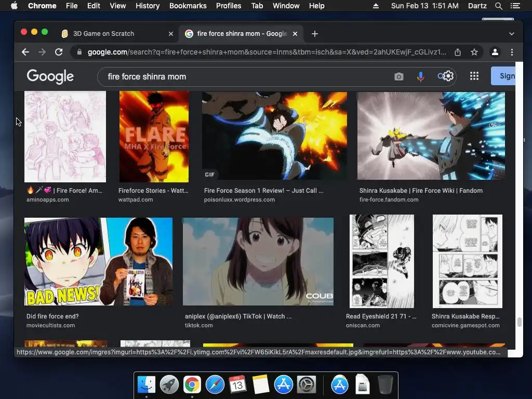Click the page's vertical scrollbar thumb
532x399 pixels.
[x=519, y=322]
